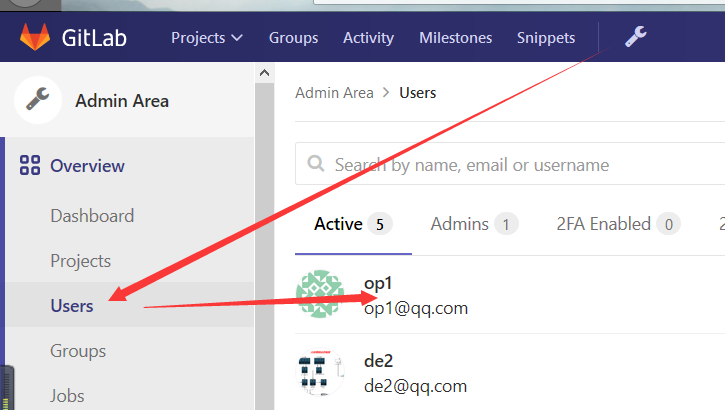Open op1 user avatar

pyautogui.click(x=320, y=294)
